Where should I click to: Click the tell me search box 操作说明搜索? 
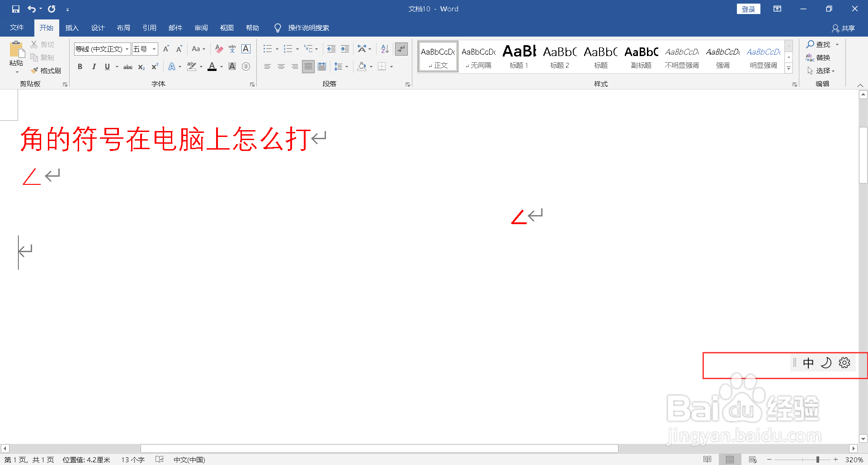[x=309, y=28]
